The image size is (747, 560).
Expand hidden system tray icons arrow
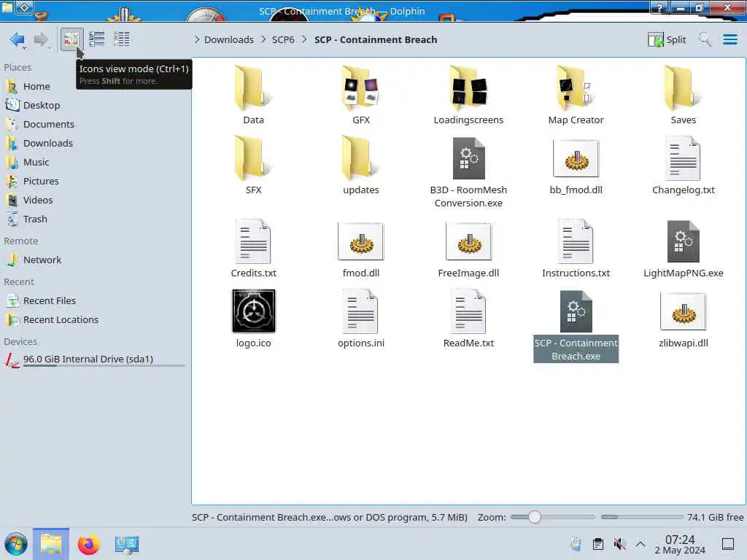(x=640, y=544)
